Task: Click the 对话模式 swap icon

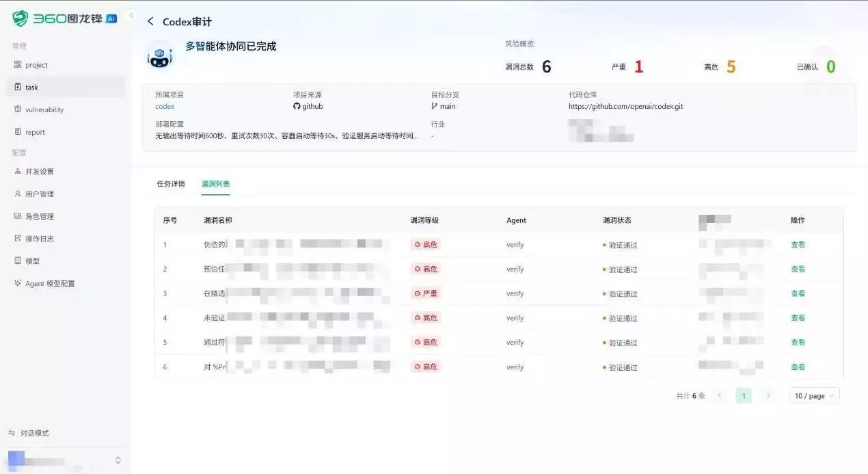Action: pyautogui.click(x=12, y=433)
